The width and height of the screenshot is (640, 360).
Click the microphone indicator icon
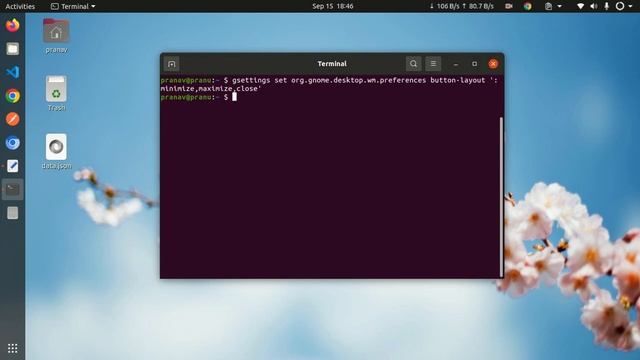coord(607,6)
